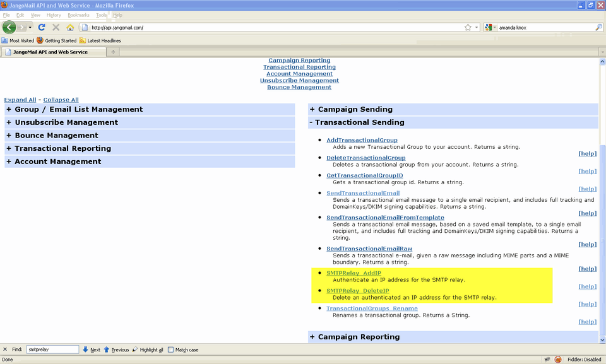Open the History menu

[54, 15]
